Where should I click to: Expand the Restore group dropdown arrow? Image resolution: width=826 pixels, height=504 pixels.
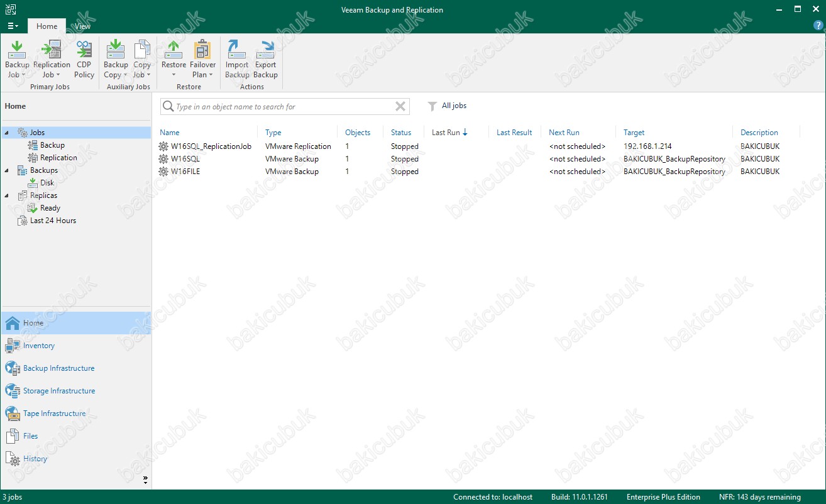point(174,75)
